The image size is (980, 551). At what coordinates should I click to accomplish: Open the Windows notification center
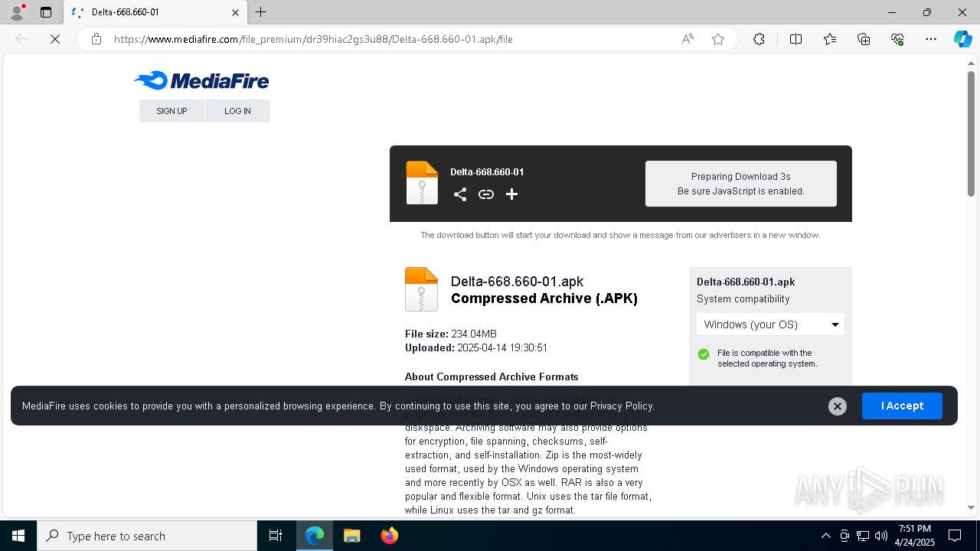tap(955, 536)
